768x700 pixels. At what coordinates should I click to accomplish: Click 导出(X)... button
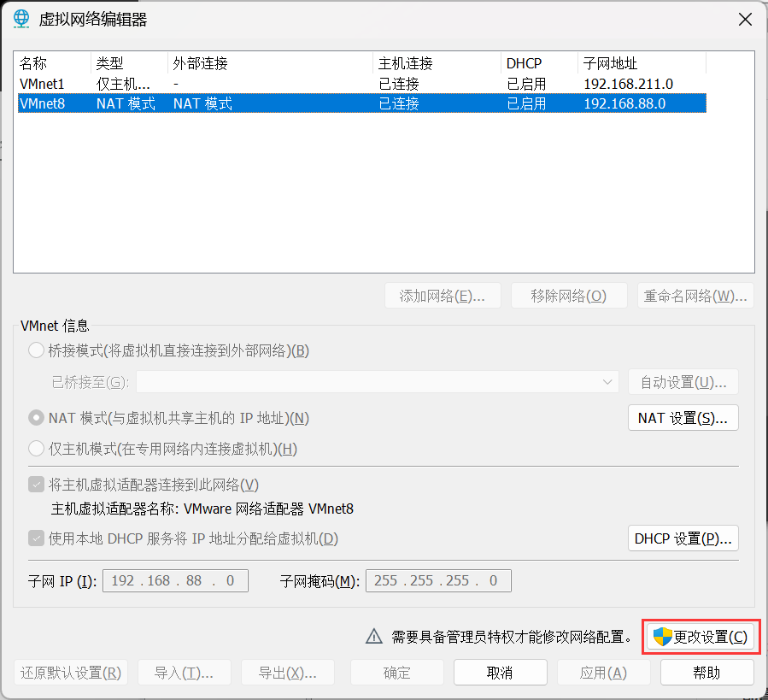click(x=288, y=673)
